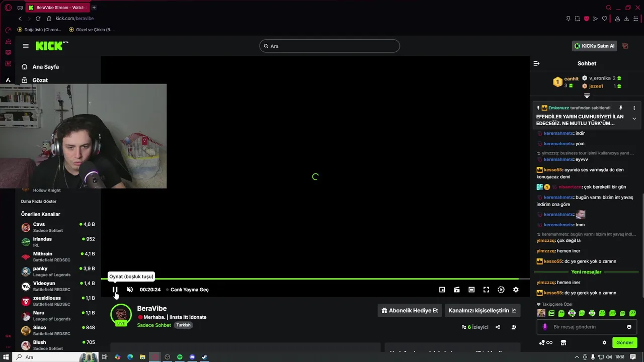644x362 pixels.
Task: Open Discord from the taskbar
Action: point(192,357)
